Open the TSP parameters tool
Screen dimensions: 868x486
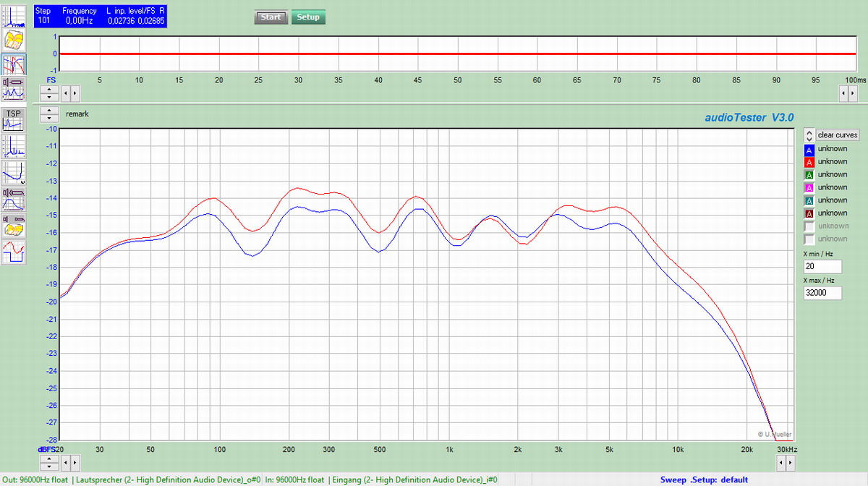coord(14,119)
